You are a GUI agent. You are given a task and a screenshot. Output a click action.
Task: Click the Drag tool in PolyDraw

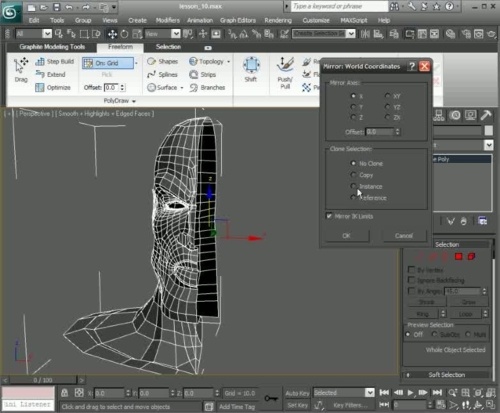[21, 70]
